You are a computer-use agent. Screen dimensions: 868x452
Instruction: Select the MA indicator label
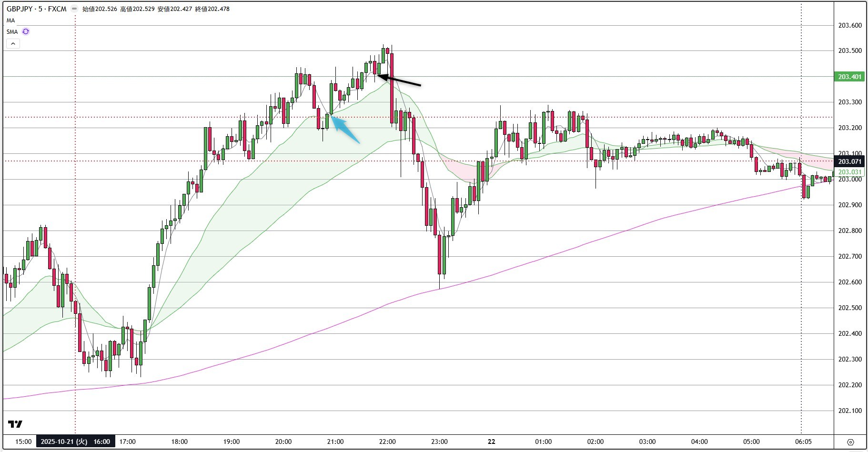click(10, 20)
